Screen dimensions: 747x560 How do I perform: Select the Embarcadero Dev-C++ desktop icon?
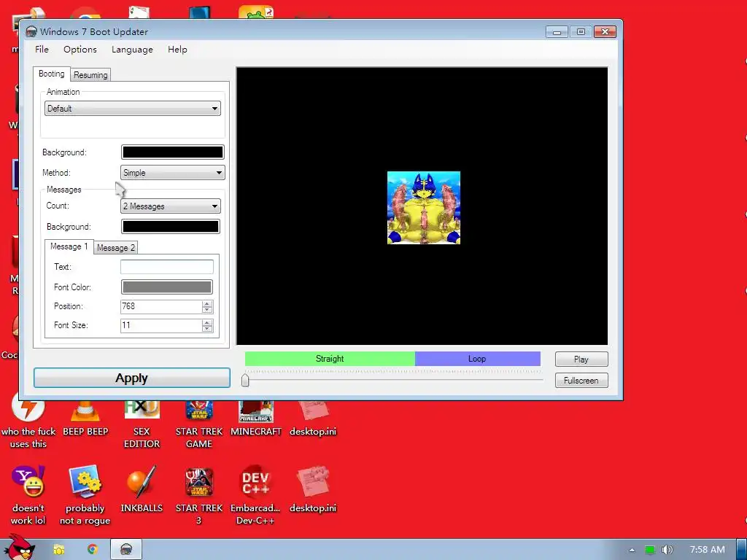[x=255, y=496]
